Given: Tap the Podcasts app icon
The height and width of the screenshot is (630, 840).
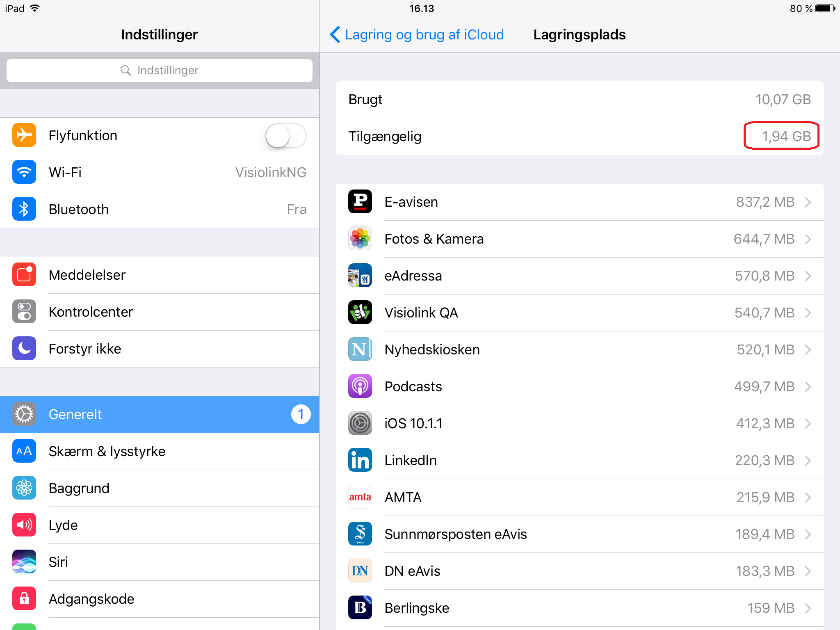Looking at the screenshot, I should coord(360,386).
